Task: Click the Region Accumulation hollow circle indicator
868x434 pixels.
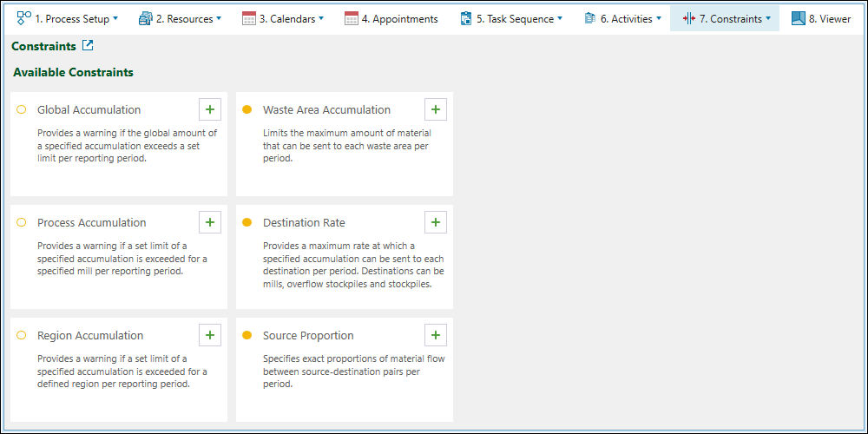Action: [22, 335]
